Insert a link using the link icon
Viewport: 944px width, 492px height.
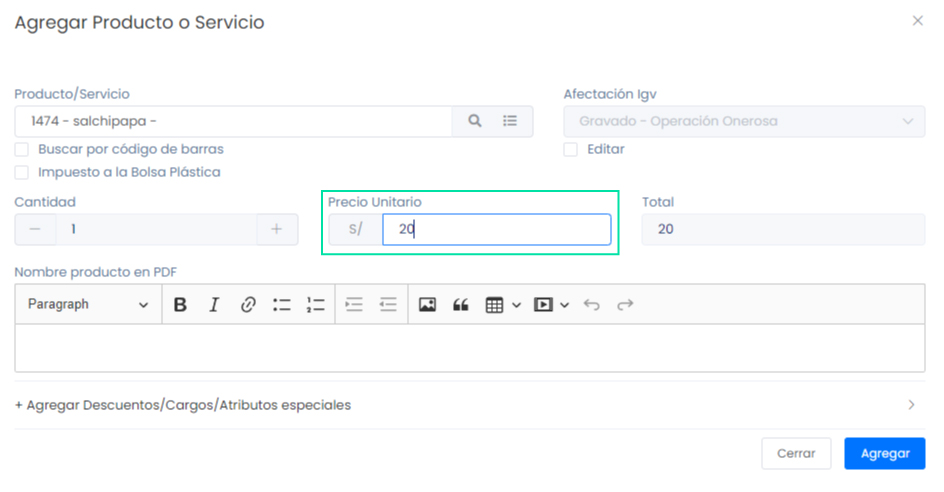[248, 305]
